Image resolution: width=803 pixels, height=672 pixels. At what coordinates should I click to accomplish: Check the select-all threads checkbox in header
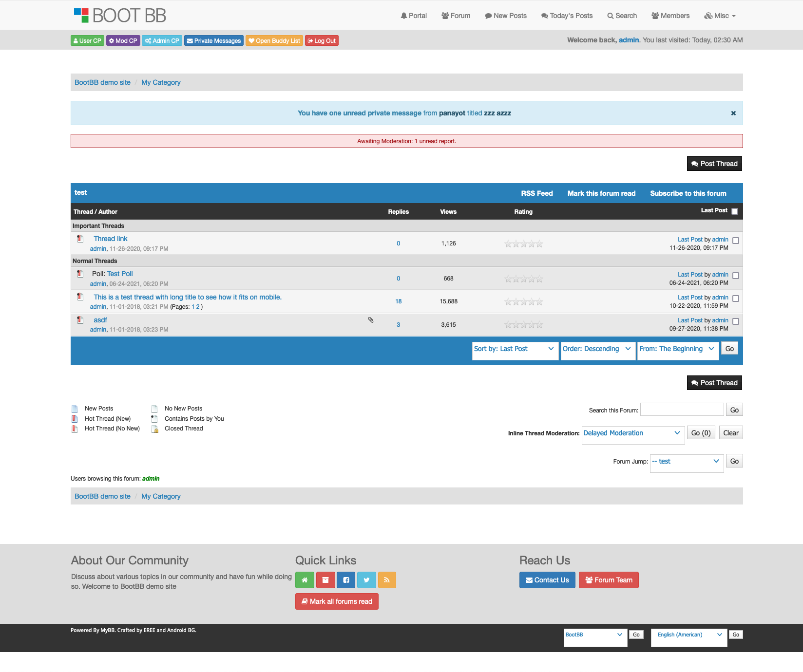coord(735,211)
